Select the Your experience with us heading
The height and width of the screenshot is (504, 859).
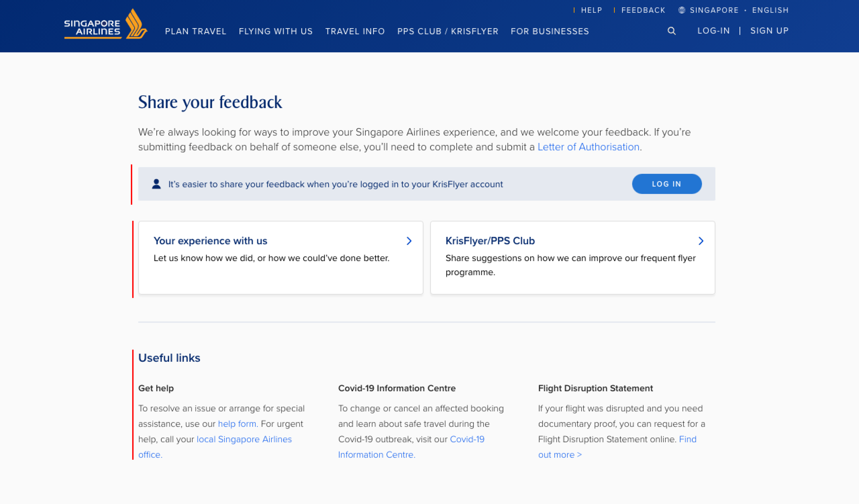click(x=210, y=241)
